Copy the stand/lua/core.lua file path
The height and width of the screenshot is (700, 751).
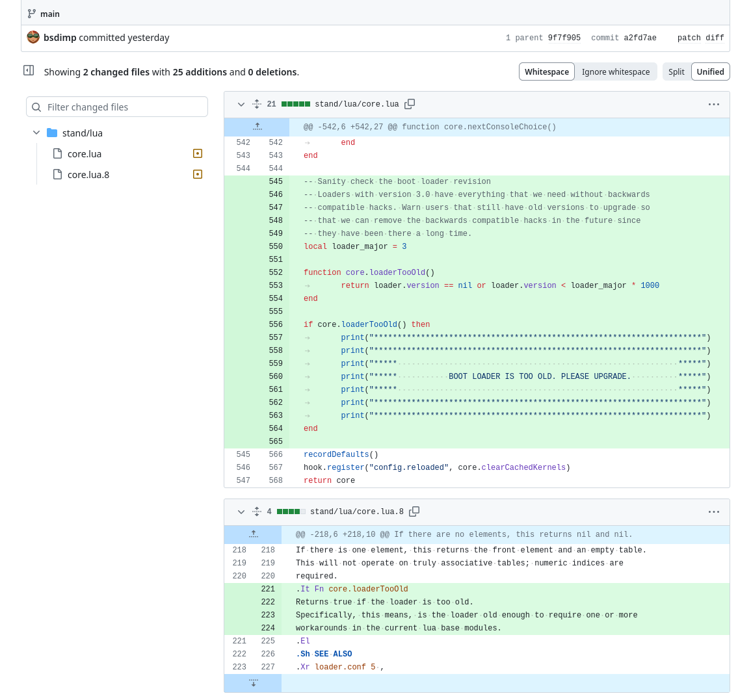click(x=410, y=104)
